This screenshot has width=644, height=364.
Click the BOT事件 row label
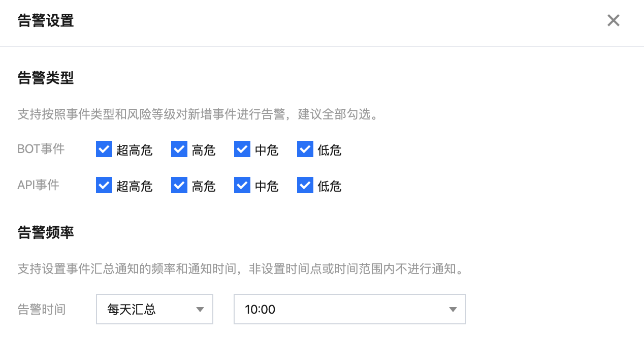tap(41, 149)
